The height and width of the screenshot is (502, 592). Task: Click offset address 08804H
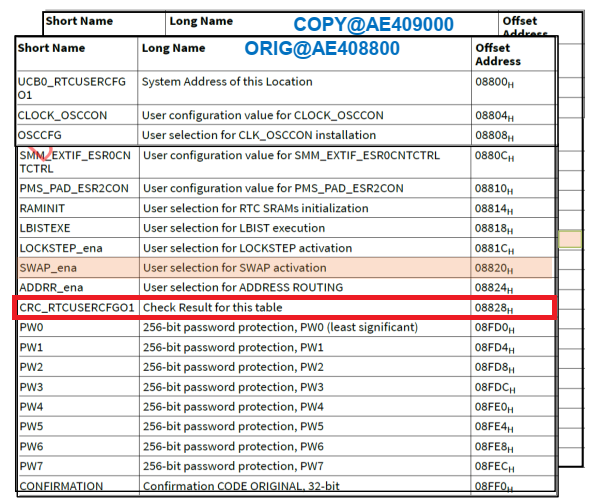tap(494, 115)
